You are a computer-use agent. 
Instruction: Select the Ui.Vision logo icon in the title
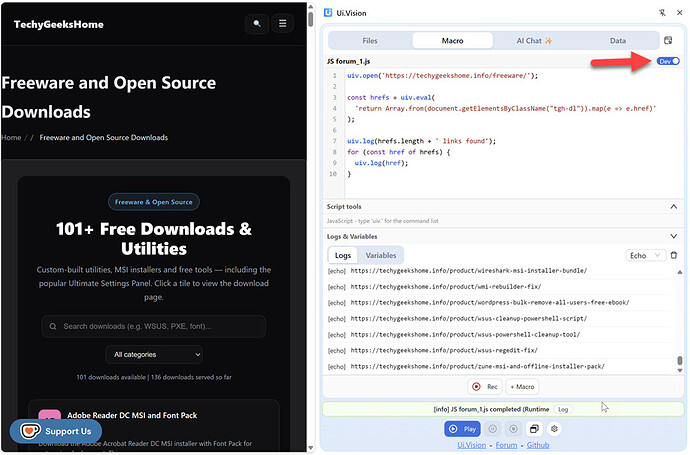[328, 13]
